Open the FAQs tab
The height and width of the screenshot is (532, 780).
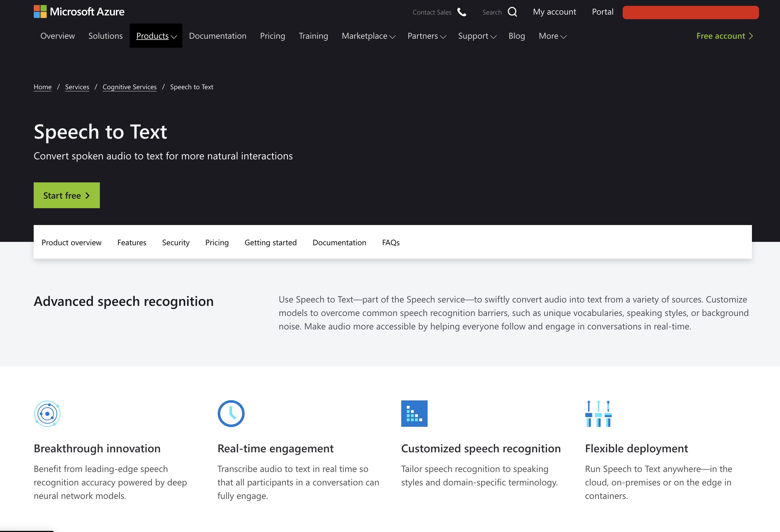click(x=391, y=242)
